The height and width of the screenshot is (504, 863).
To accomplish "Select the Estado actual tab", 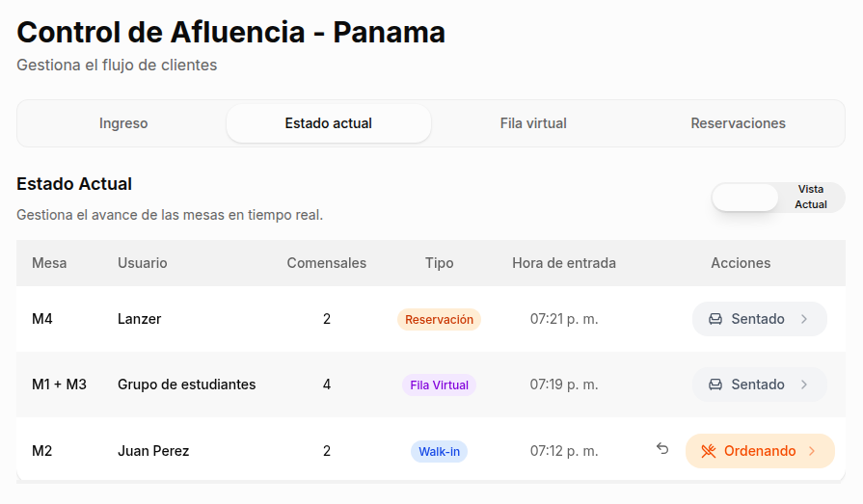I will click(x=329, y=123).
